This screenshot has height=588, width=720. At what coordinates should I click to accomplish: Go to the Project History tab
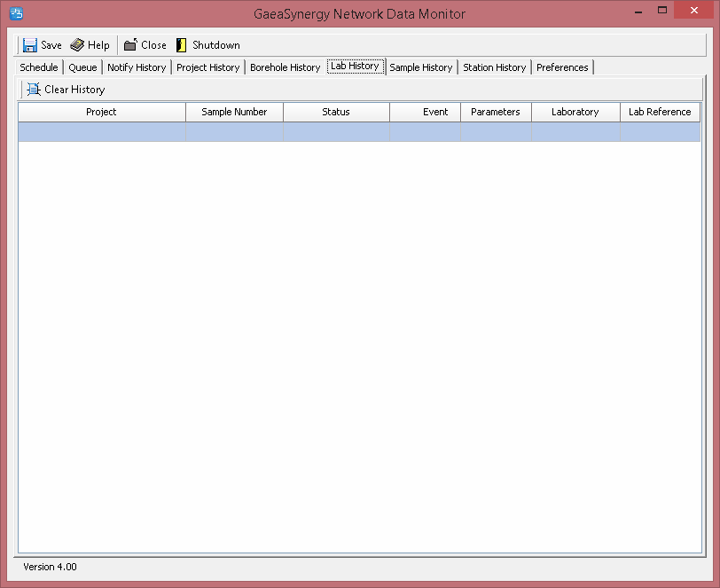[208, 67]
